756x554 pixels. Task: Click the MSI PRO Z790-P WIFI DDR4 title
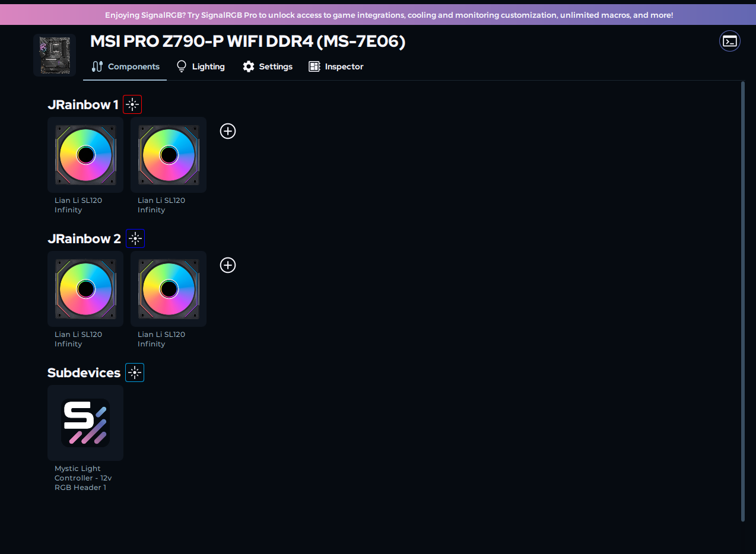[x=247, y=42]
